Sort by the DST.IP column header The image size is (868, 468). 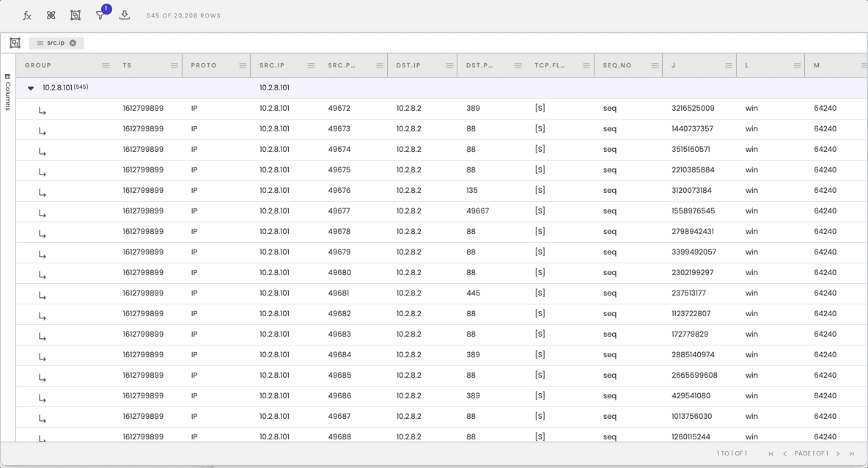coord(408,65)
